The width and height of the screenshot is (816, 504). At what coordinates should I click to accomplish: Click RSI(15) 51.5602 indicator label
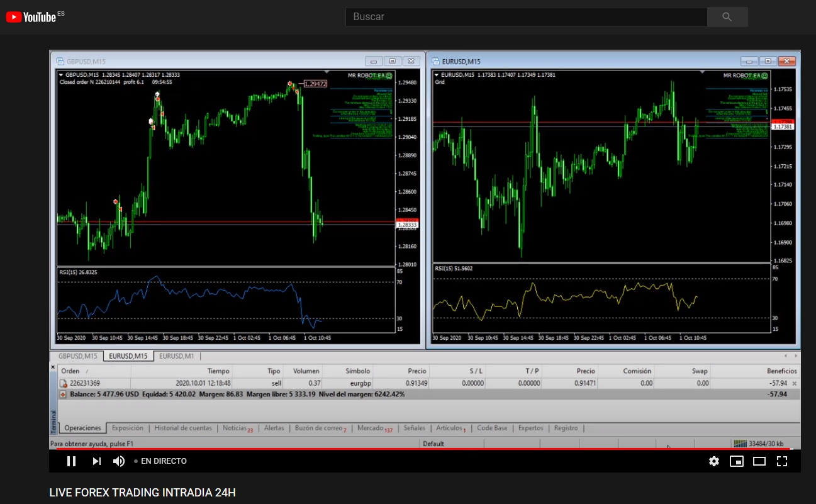click(454, 269)
